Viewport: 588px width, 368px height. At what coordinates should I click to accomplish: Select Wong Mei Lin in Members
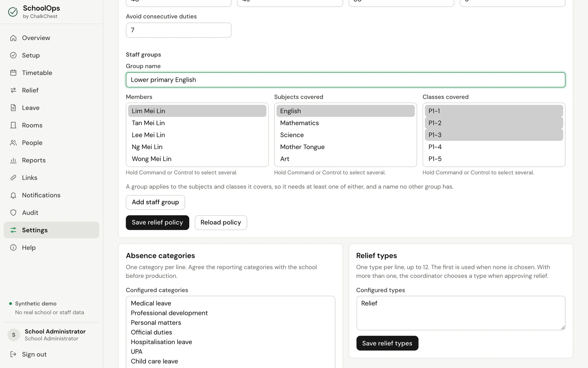pyautogui.click(x=197, y=159)
